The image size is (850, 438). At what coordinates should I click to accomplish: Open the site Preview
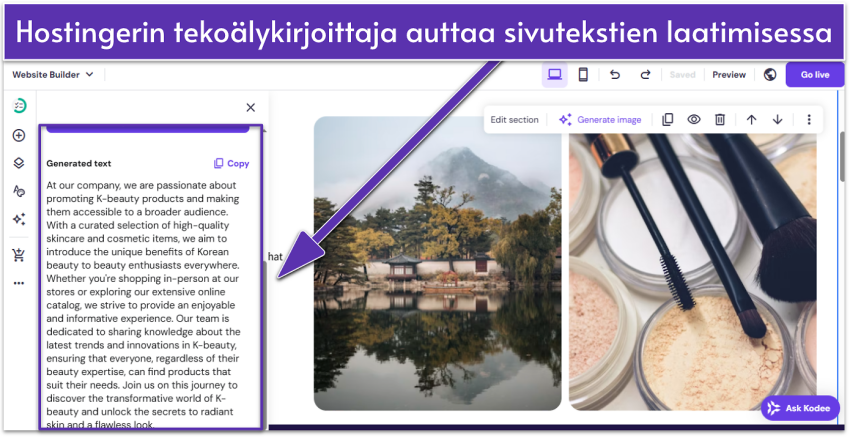(x=729, y=75)
